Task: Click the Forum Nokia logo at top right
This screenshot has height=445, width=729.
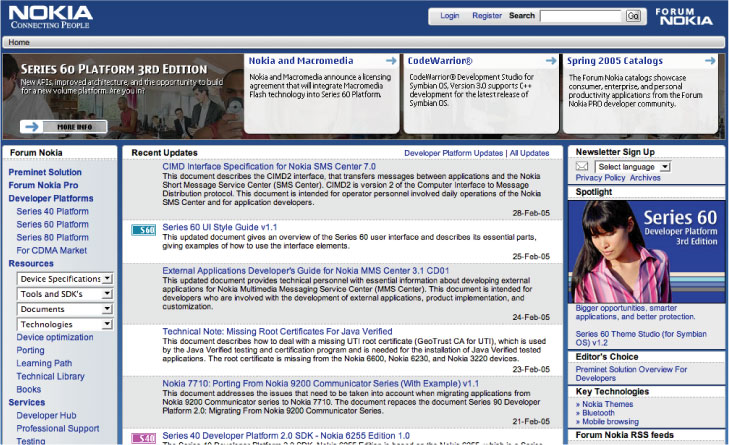Action: point(684,16)
